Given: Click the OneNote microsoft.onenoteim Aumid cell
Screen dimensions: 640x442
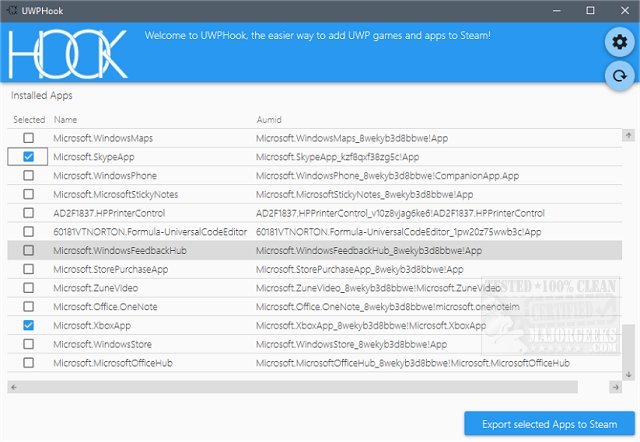Looking at the screenshot, I should pos(388,307).
